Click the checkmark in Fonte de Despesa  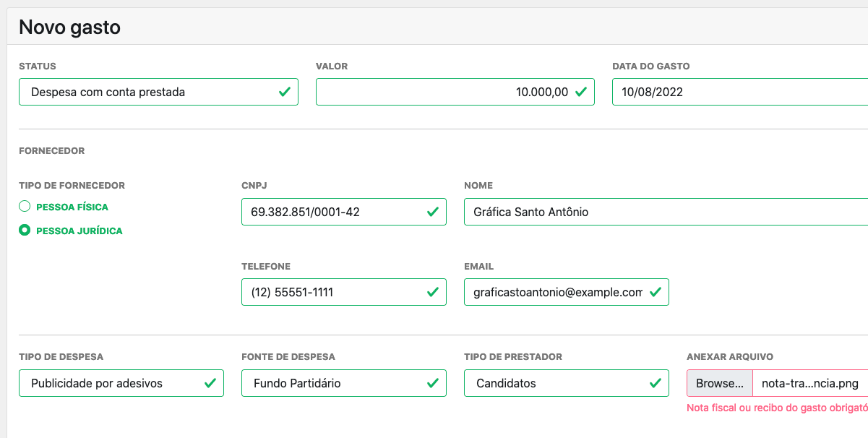click(431, 383)
